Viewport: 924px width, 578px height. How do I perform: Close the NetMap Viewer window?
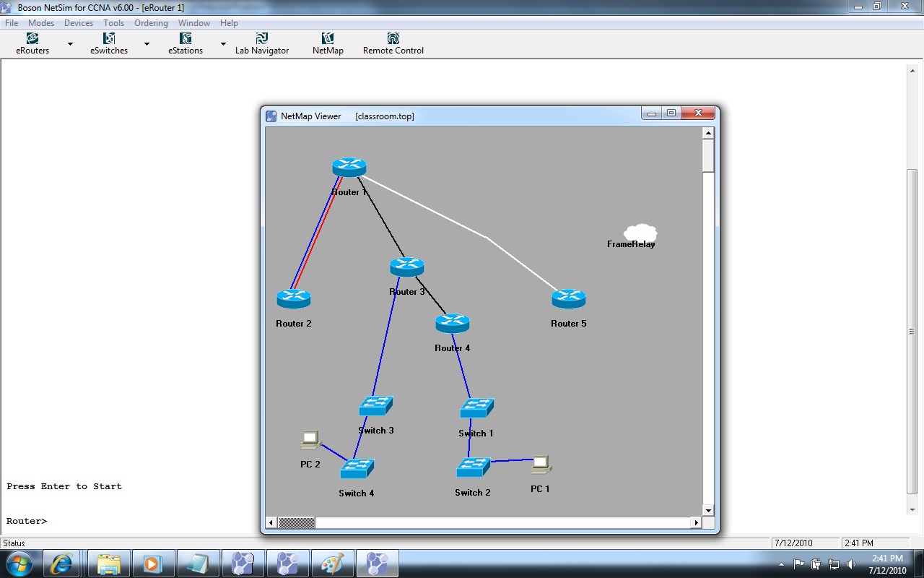698,113
